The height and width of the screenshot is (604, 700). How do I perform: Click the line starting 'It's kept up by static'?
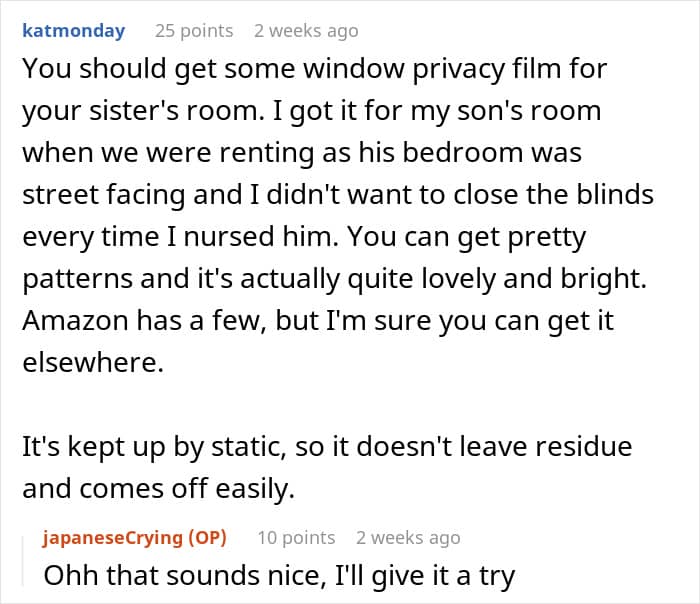click(327, 447)
